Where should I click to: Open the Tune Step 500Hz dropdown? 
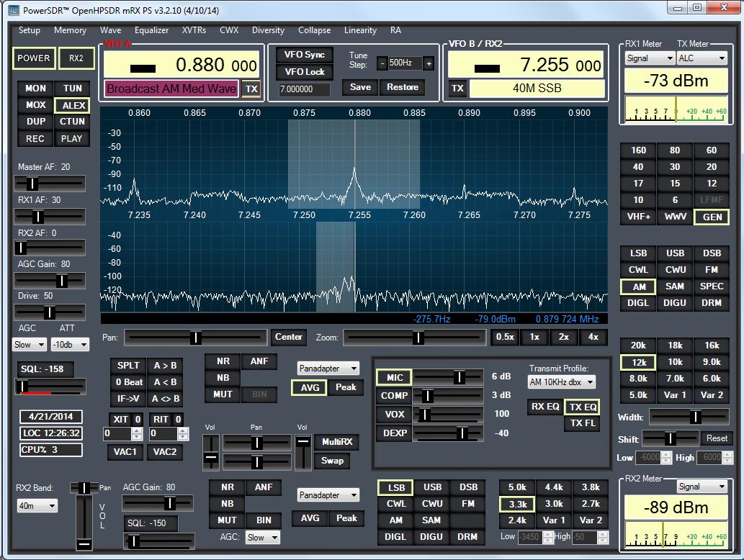(404, 63)
